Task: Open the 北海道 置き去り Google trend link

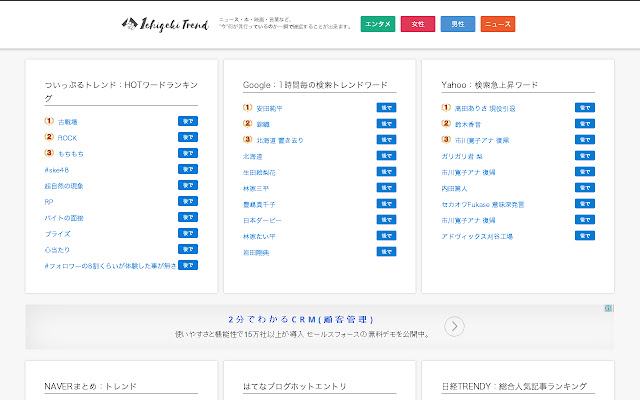Action: tap(280, 140)
